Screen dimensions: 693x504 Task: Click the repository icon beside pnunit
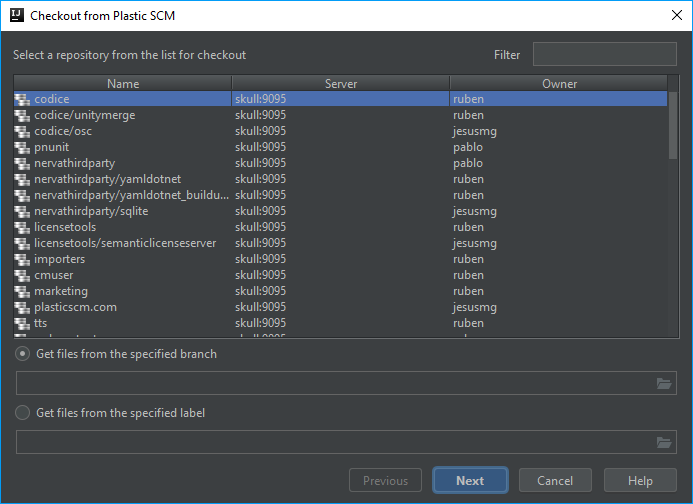[x=22, y=147]
